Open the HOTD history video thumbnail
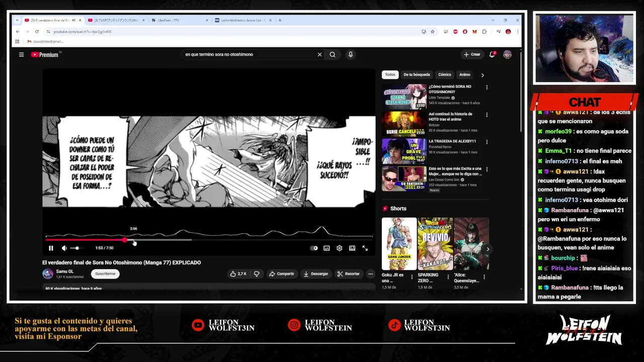This screenshot has height=362, width=644. click(x=404, y=124)
